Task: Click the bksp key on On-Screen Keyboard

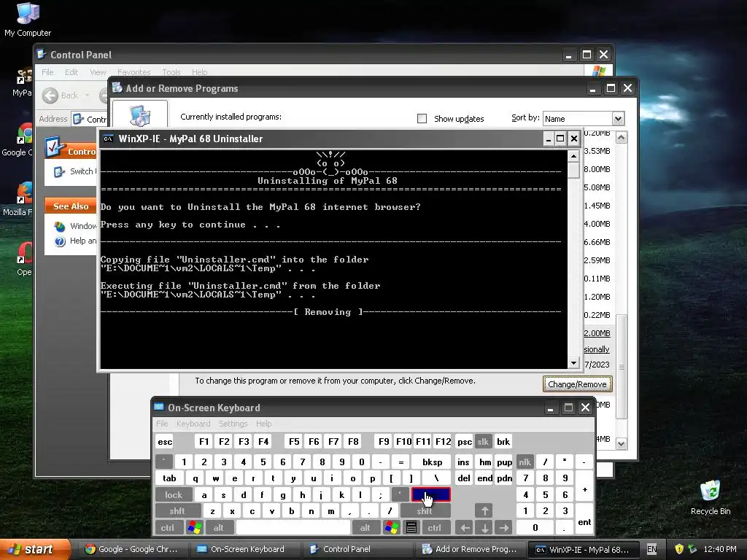Action: click(x=432, y=462)
